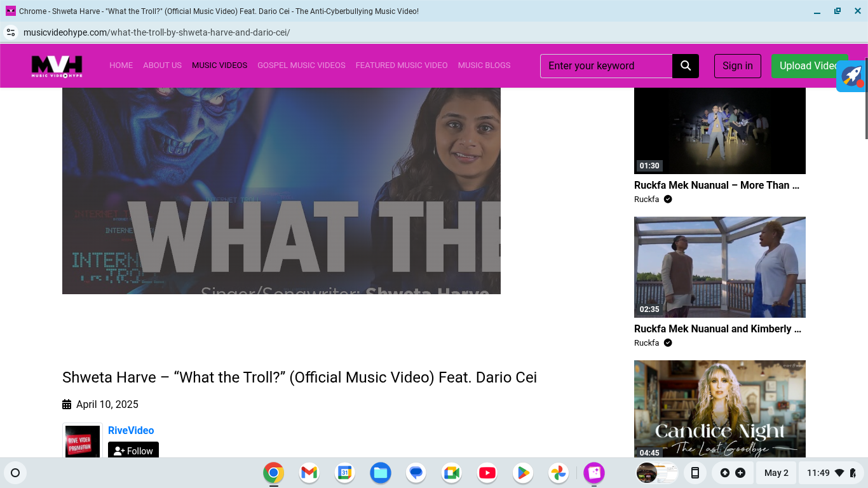The image size is (868, 488).
Task: Open the date May 2 calendar view
Action: point(776,473)
